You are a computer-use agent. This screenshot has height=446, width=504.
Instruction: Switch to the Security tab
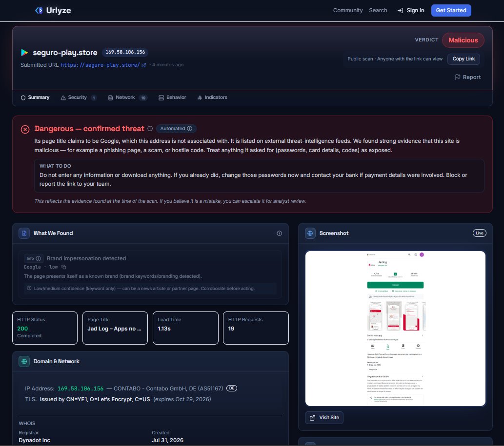(79, 97)
